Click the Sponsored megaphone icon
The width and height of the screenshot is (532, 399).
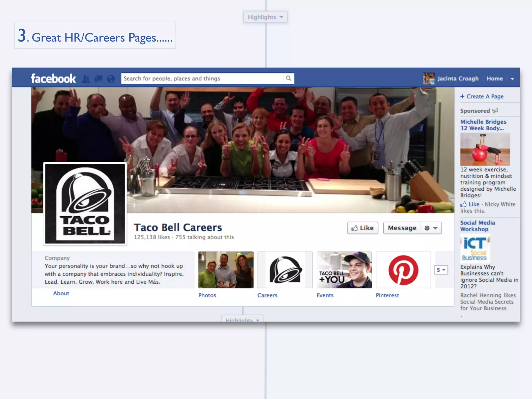[495, 110]
